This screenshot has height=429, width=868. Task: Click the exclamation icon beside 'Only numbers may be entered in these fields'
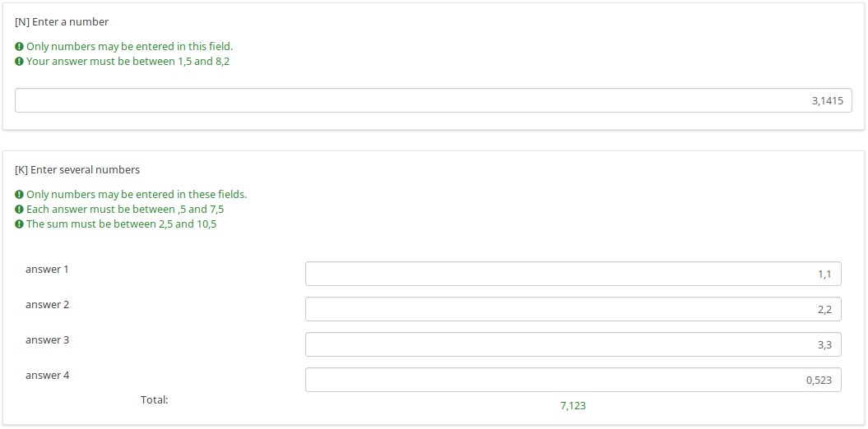tap(19, 195)
